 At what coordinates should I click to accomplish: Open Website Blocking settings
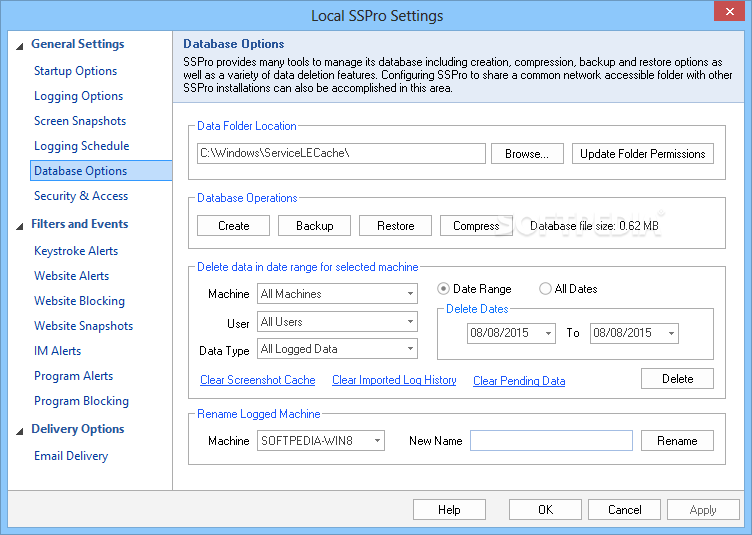79,301
